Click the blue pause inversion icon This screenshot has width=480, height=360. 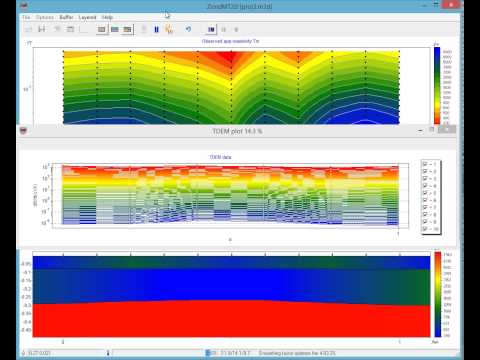tap(156, 29)
